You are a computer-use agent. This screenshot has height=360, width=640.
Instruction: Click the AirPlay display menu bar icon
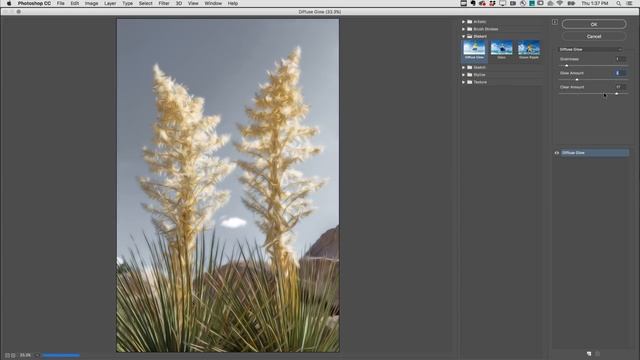coord(502,3)
